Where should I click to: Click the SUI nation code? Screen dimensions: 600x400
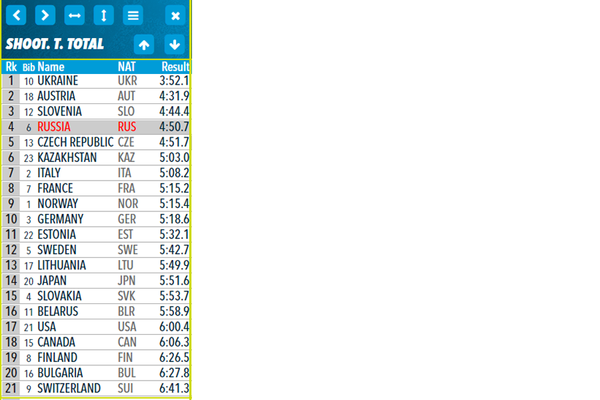(126, 388)
